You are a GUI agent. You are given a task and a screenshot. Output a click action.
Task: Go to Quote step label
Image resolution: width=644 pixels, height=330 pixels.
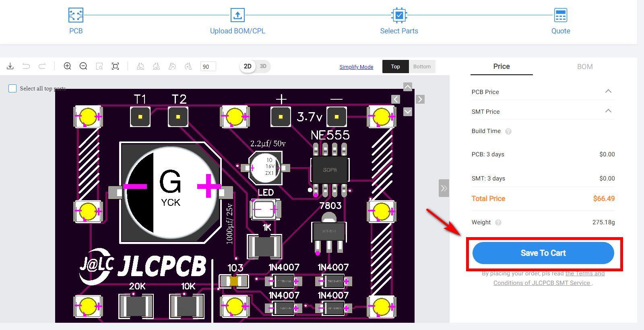coord(561,31)
